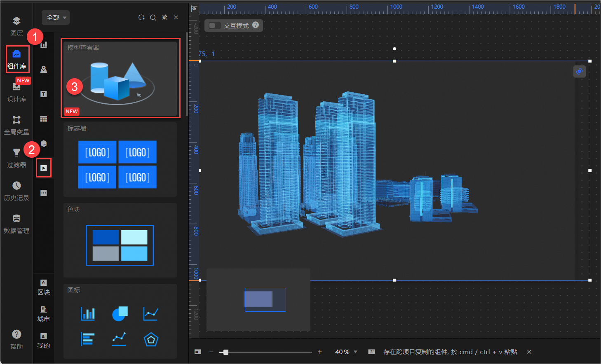The height and width of the screenshot is (364, 601).
Task: Expand more component categories via the ellipsis icon
Action: (43, 192)
